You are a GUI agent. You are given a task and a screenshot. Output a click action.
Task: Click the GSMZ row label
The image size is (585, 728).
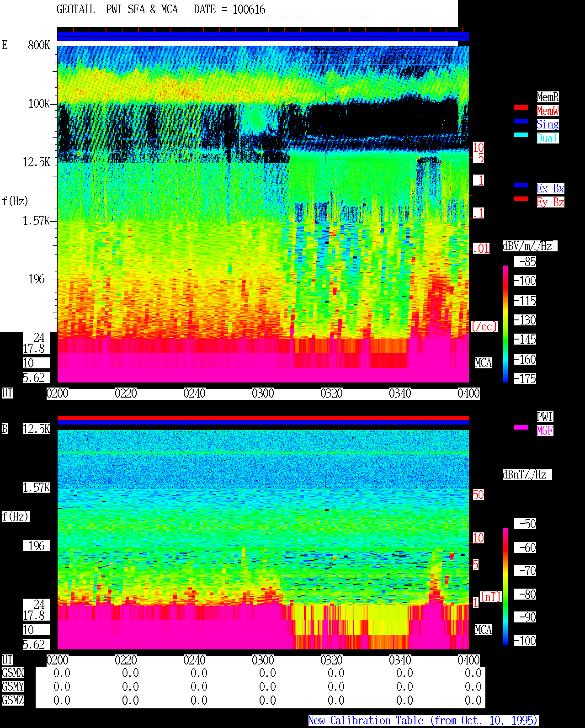(x=13, y=701)
